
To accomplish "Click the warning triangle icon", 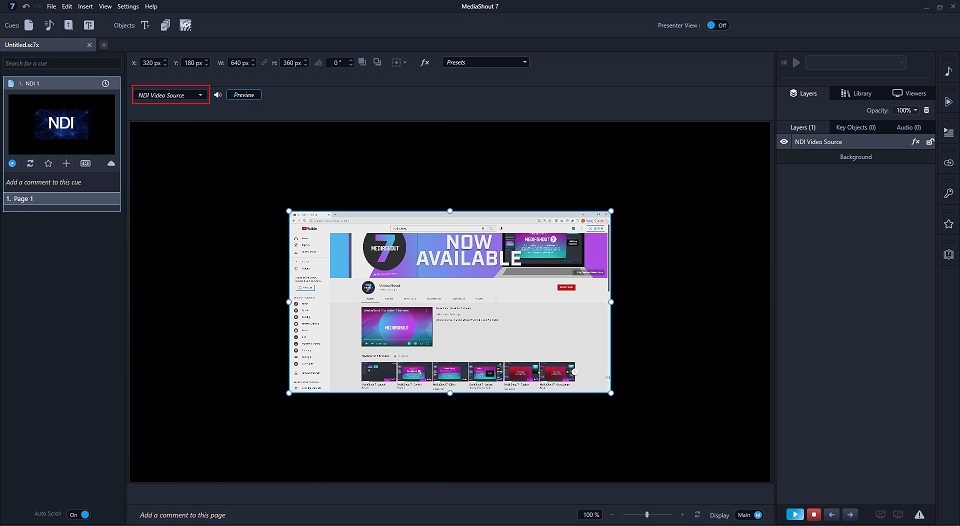I will tap(919, 515).
